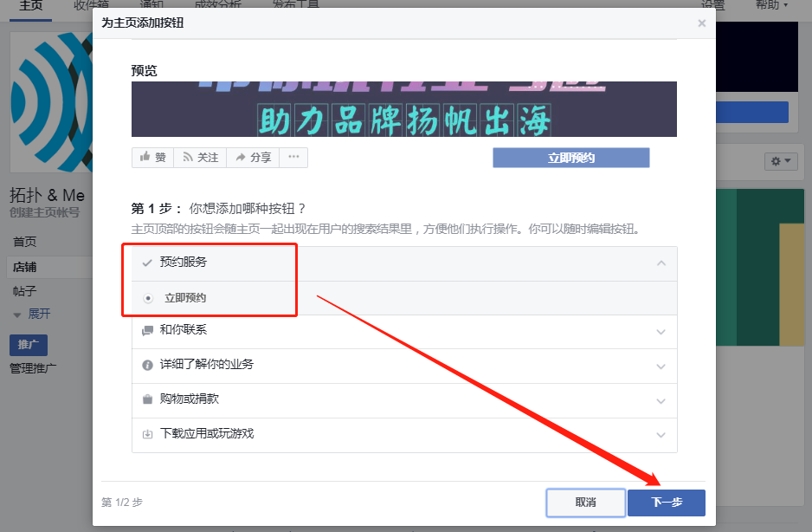Click the info icon beside 详细了解你的业务
The image size is (812, 532).
coord(147,365)
